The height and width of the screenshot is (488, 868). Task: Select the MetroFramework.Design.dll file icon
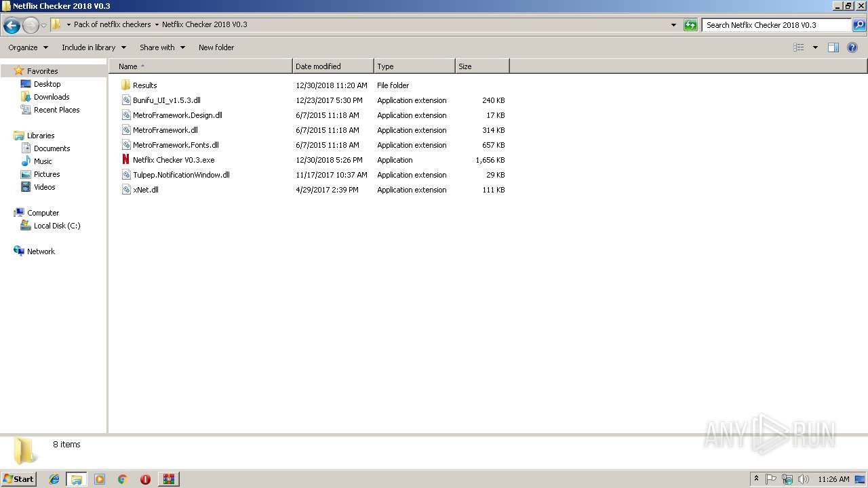click(x=125, y=115)
